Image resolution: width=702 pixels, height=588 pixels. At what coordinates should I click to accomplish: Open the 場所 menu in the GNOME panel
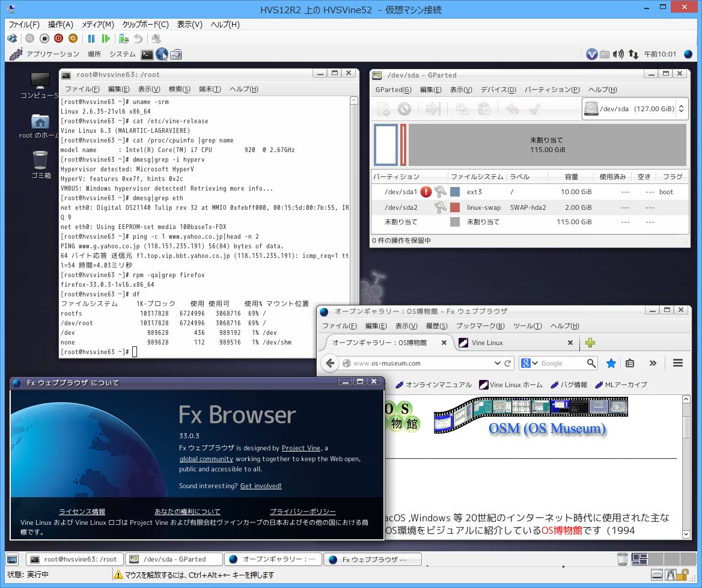[x=94, y=54]
